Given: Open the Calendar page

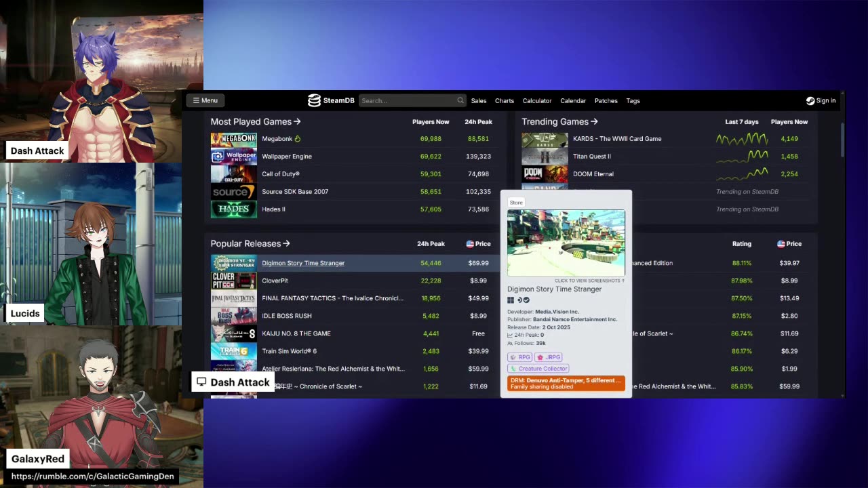Looking at the screenshot, I should click(573, 101).
